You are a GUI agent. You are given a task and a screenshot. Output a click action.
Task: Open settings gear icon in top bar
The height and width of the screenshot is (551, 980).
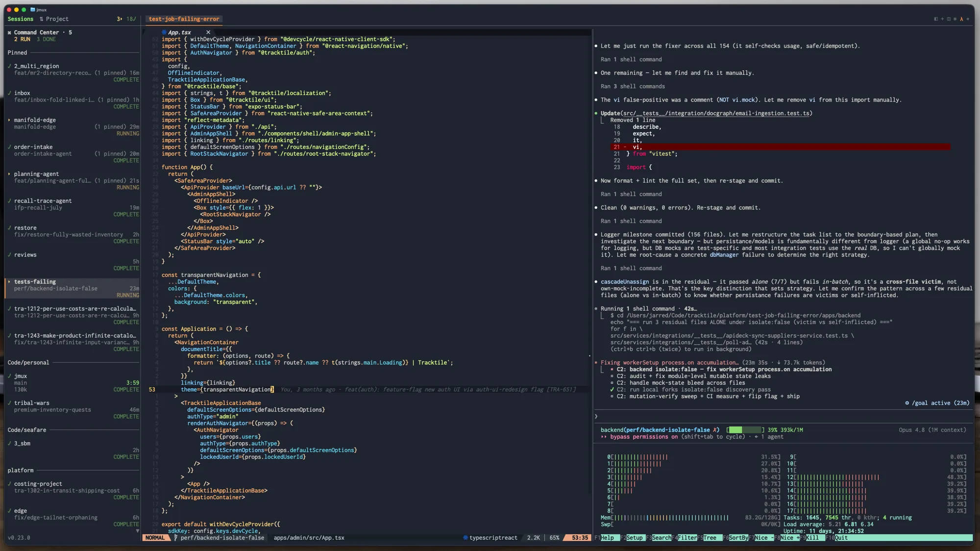click(x=968, y=19)
